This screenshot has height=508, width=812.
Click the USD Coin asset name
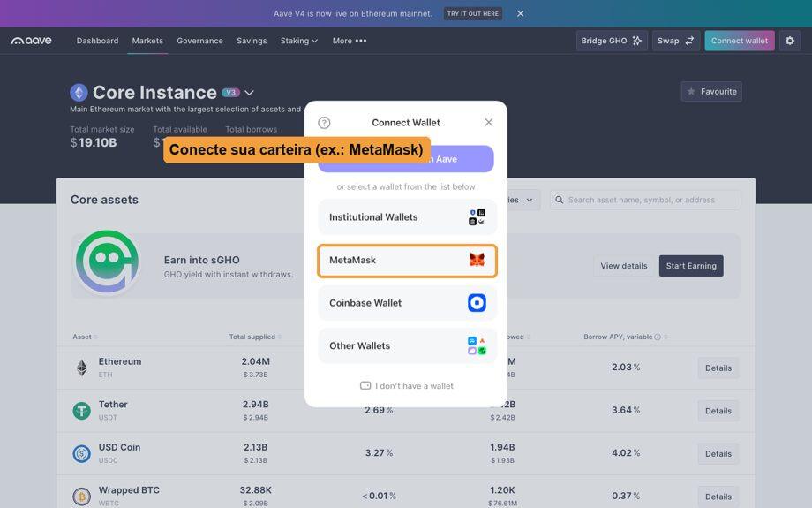click(119, 447)
